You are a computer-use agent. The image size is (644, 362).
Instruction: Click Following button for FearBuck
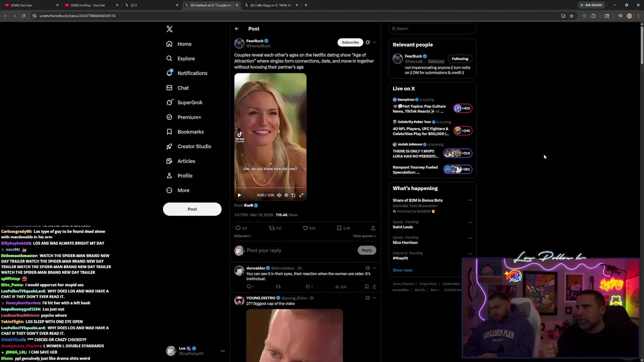[460, 59]
